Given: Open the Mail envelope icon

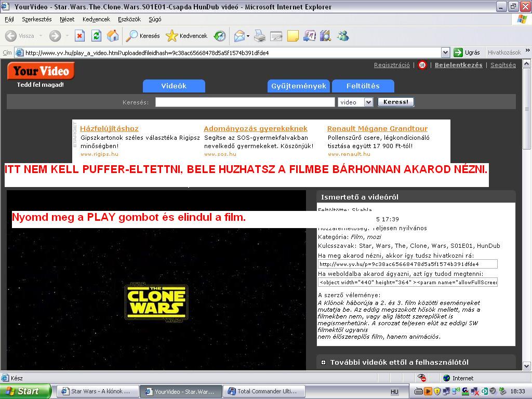Looking at the screenshot, I should coord(240,36).
